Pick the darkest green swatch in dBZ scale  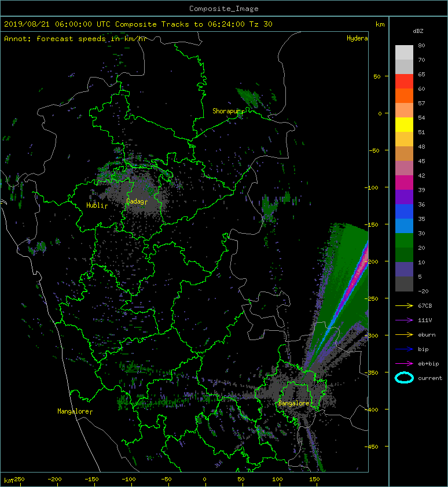404,255
